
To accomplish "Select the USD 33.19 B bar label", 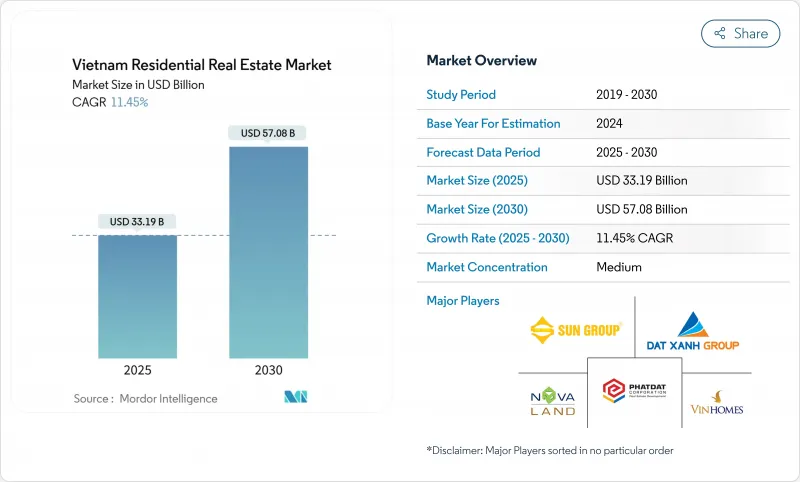I will [137, 221].
